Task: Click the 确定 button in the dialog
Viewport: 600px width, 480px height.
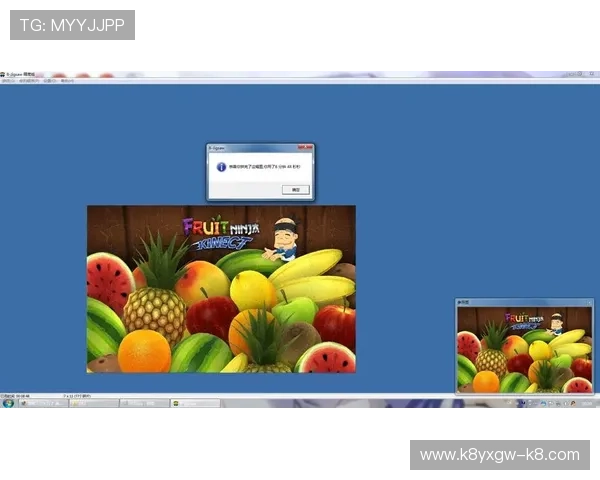Action: pyautogui.click(x=295, y=189)
